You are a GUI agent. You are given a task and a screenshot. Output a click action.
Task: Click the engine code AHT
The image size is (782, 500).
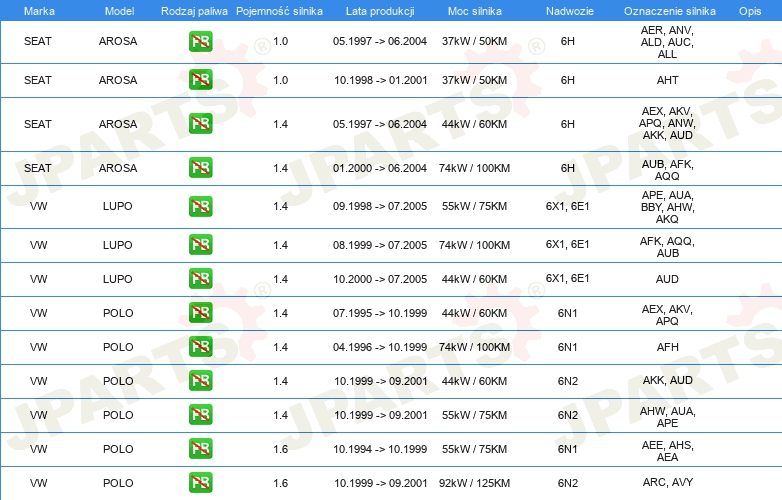(x=667, y=80)
